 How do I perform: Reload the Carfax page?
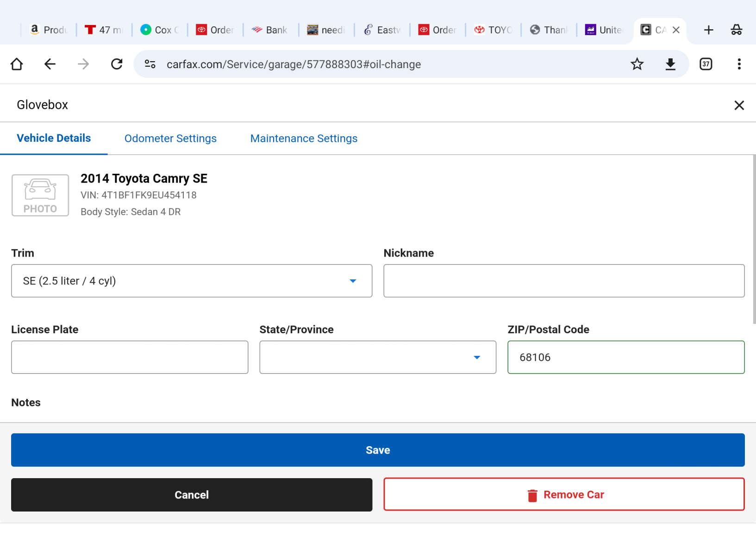click(x=117, y=64)
